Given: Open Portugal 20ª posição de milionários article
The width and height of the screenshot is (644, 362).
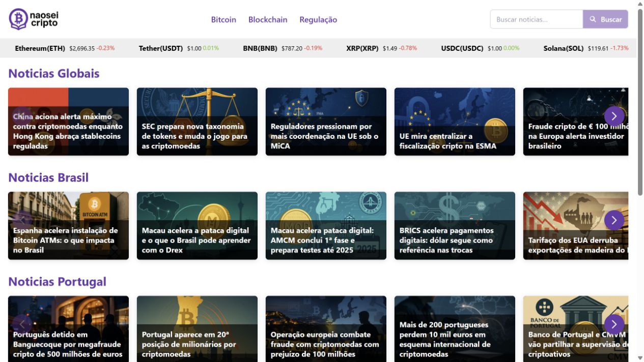Looking at the screenshot, I should pyautogui.click(x=197, y=329).
